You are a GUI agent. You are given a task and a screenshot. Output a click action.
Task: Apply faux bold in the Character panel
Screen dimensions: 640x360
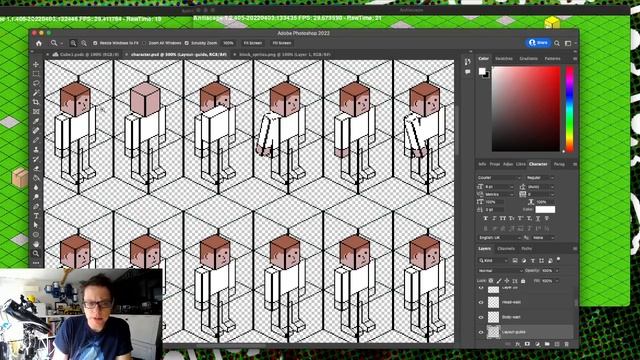[x=485, y=219]
